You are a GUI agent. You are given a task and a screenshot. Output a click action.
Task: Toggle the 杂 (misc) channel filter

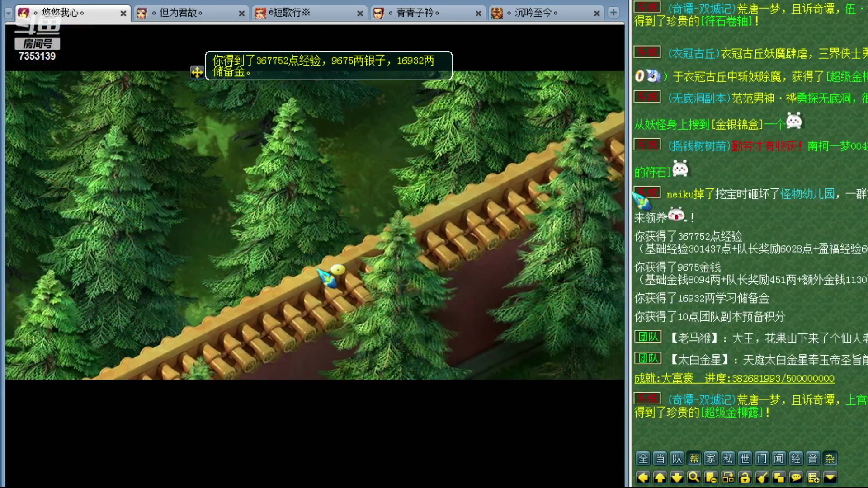(x=830, y=459)
